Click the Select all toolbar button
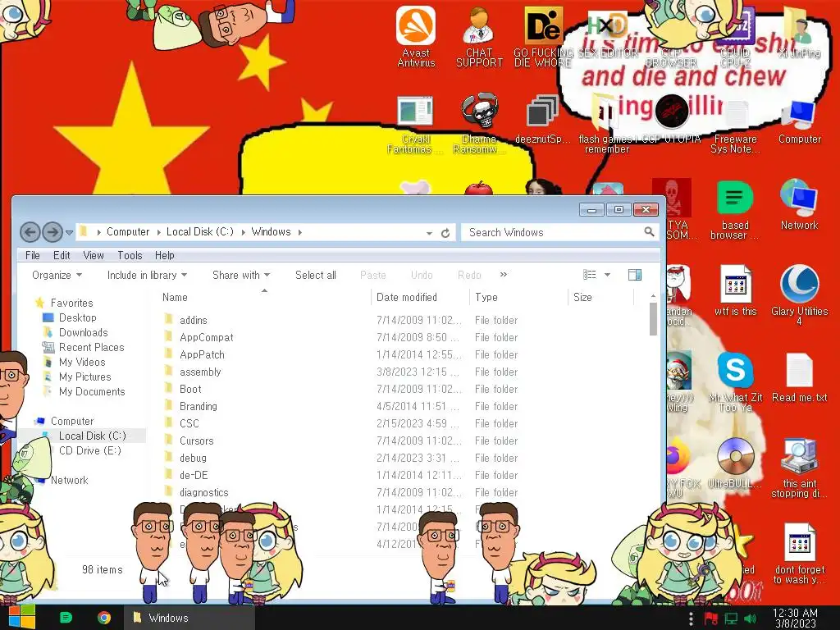840x630 pixels. pos(316,275)
